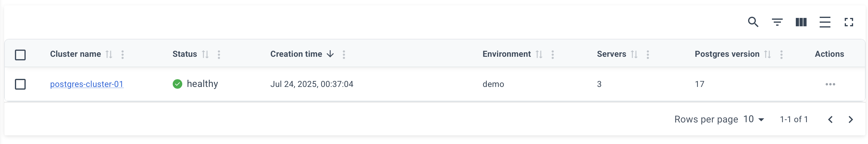Open Servers column options menu
The height and width of the screenshot is (144, 868).
tap(648, 54)
